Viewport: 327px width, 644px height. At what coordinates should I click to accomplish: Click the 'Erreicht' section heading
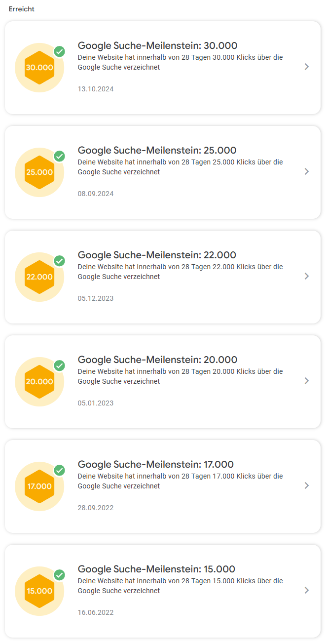[22, 9]
